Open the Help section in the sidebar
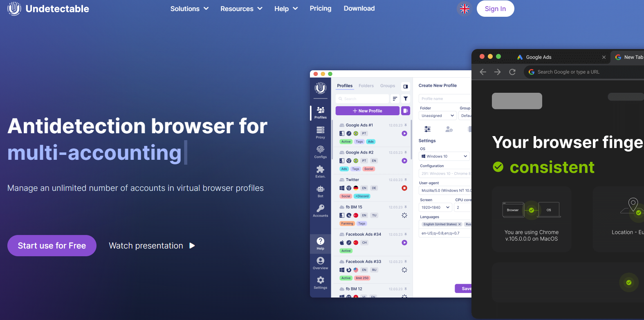644x320 pixels. tap(321, 244)
